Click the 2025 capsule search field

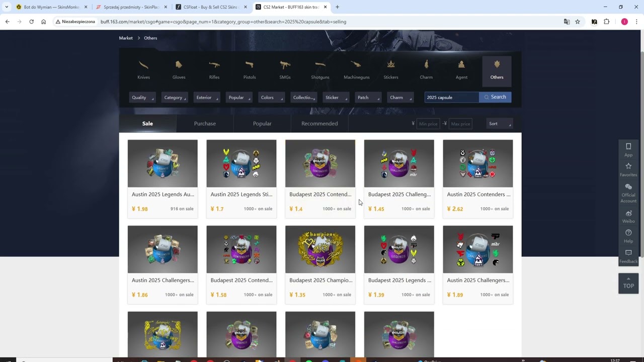click(x=452, y=98)
